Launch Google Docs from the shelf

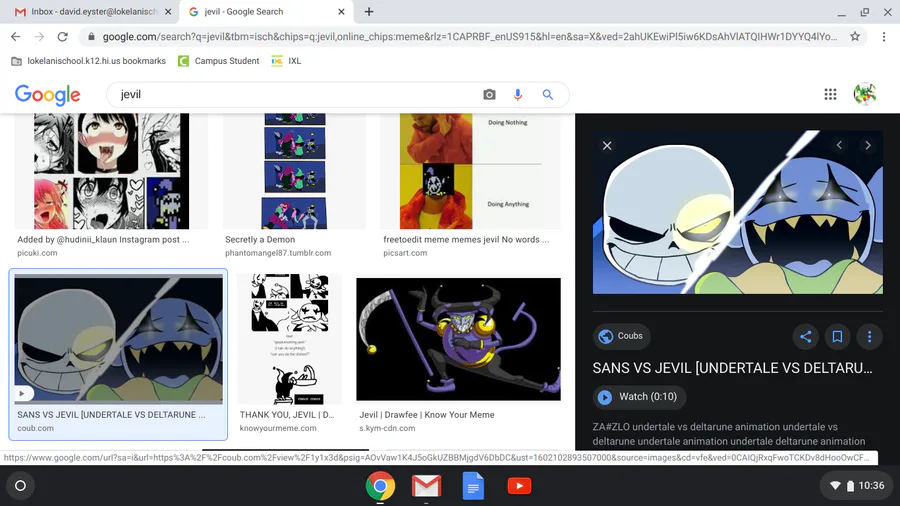point(473,486)
